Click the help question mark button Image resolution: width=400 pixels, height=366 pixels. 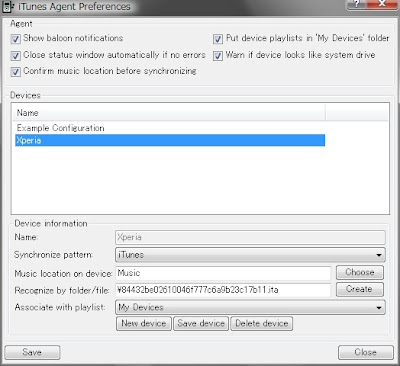(x=358, y=4)
